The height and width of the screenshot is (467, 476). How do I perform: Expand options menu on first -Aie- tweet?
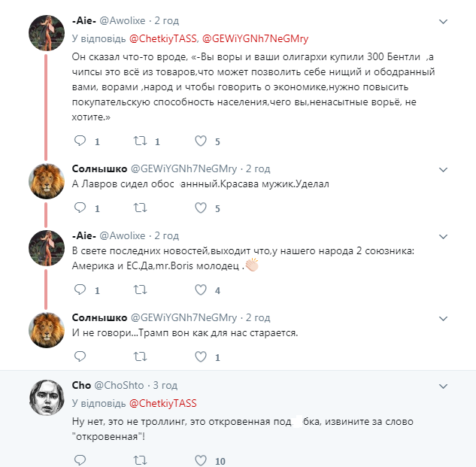click(444, 22)
